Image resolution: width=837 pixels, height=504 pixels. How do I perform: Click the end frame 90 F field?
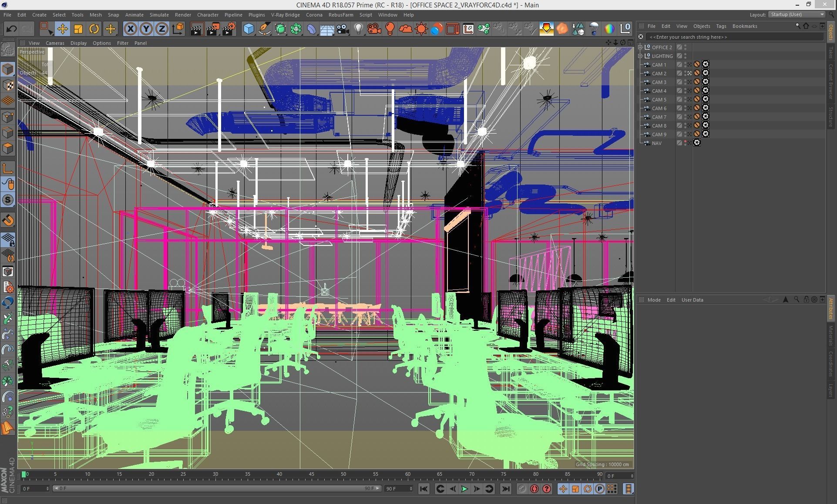tap(398, 488)
